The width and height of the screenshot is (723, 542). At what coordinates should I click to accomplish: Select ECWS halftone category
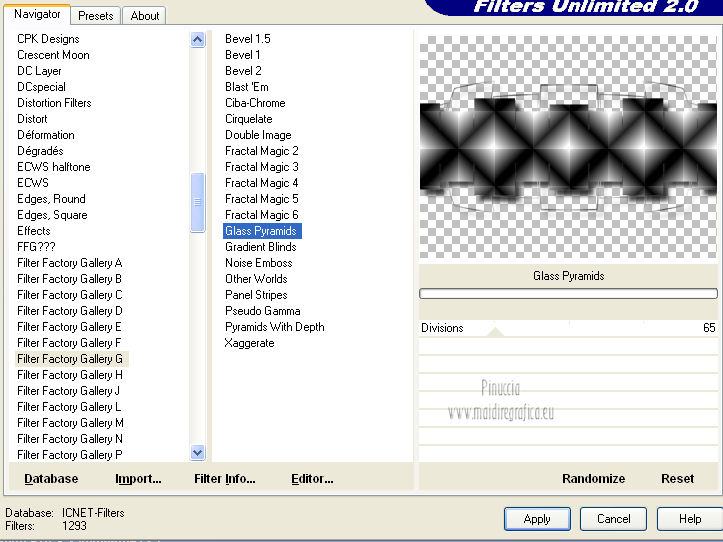(x=53, y=167)
